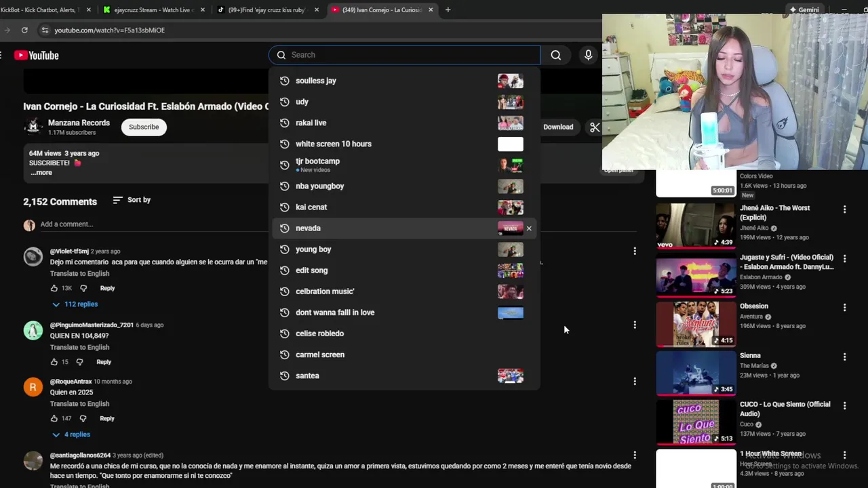
Task: Open the Jhené Aiko The Worst thumbnail
Action: click(x=696, y=226)
